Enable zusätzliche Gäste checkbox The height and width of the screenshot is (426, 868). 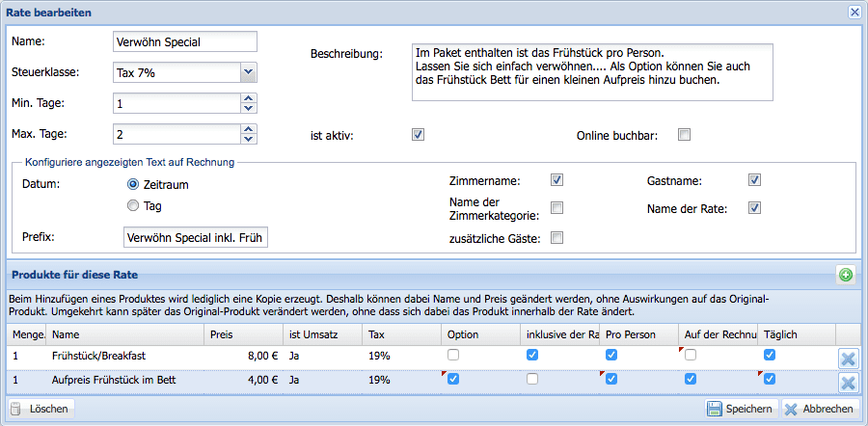(556, 237)
